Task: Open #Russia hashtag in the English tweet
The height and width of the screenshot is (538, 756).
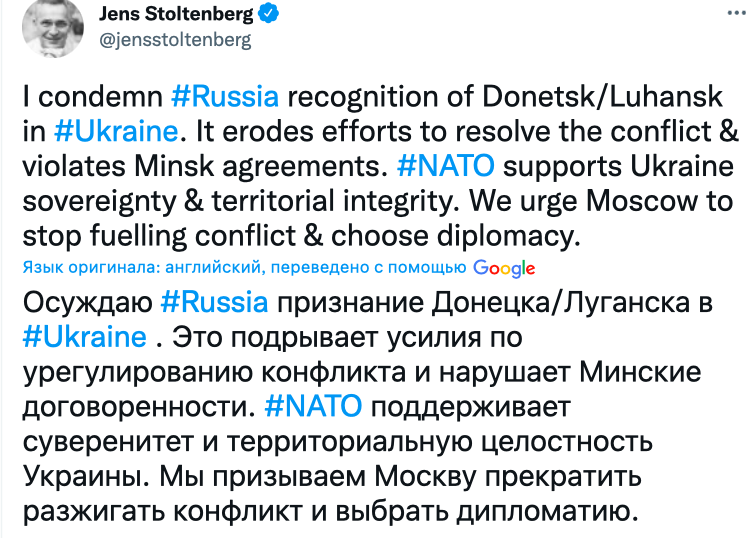Action: [x=224, y=98]
